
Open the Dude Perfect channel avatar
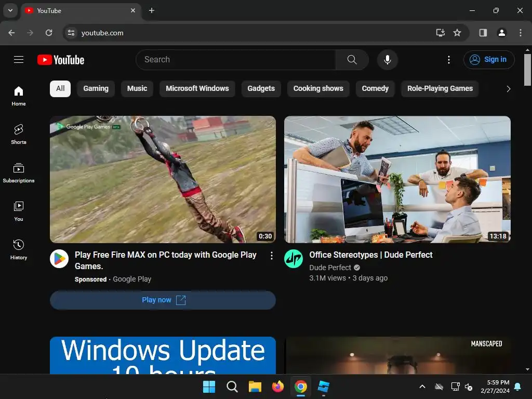[x=294, y=259]
